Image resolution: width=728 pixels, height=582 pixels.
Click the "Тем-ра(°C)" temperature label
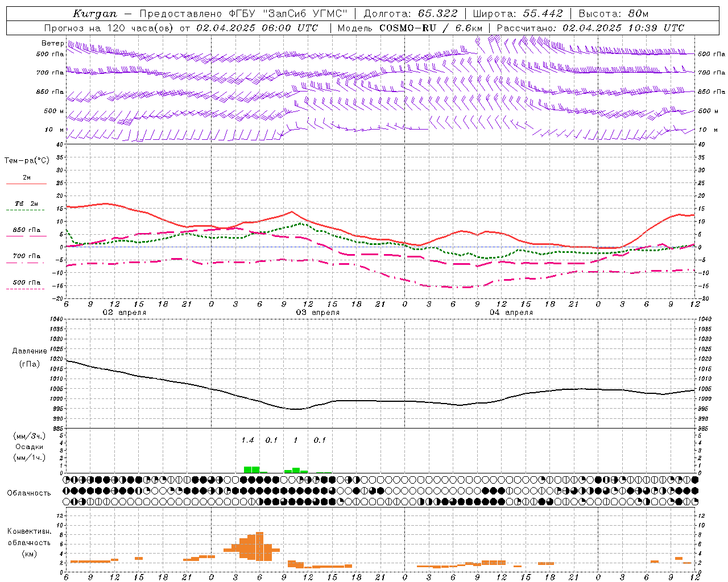pos(27,161)
